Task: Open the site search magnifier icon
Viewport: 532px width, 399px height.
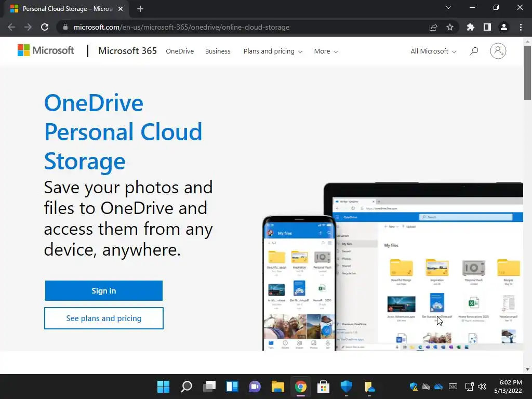Action: (474, 51)
